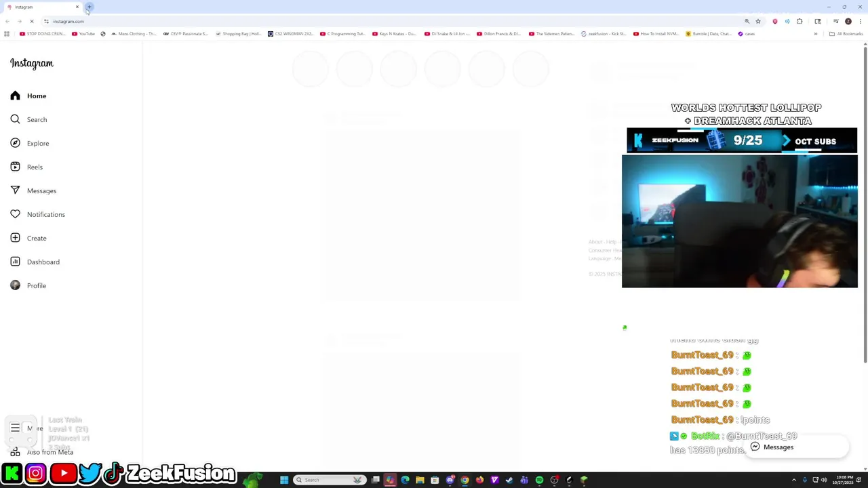Open cases bookmark
The width and height of the screenshot is (868, 488).
click(747, 34)
